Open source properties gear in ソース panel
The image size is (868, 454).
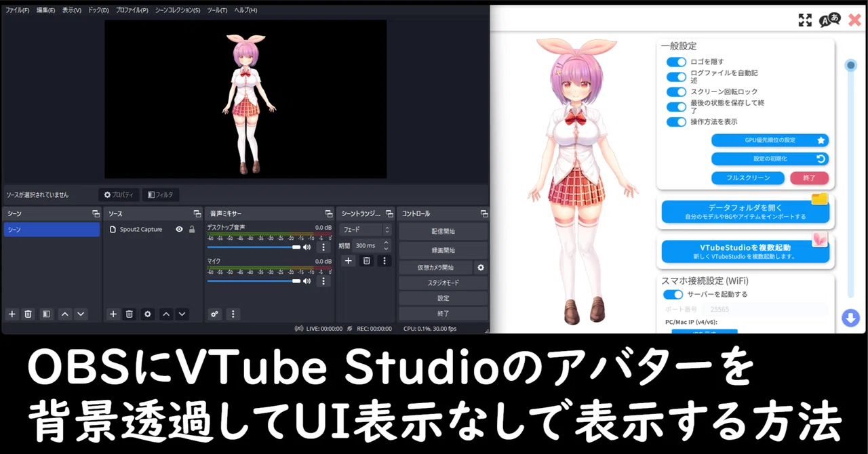coord(147,314)
